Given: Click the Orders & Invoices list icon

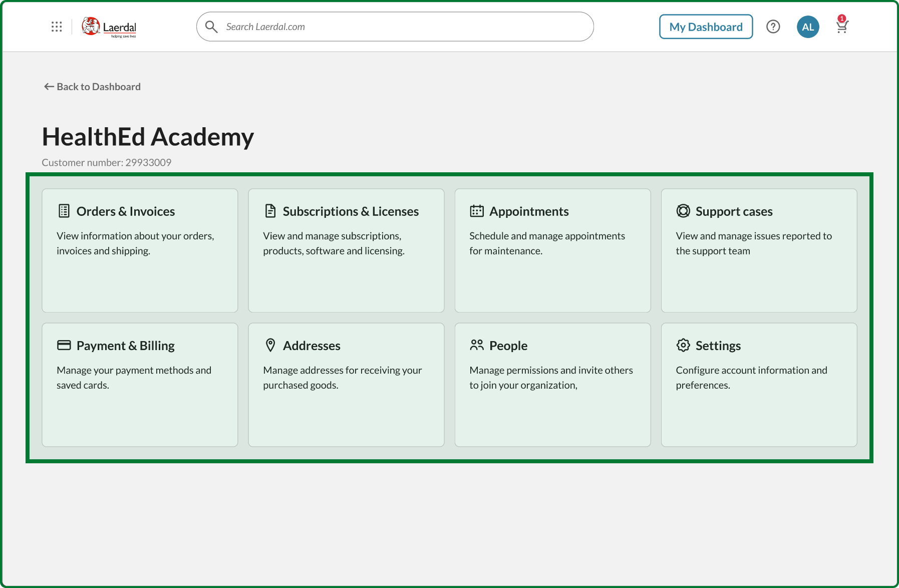Looking at the screenshot, I should point(64,211).
